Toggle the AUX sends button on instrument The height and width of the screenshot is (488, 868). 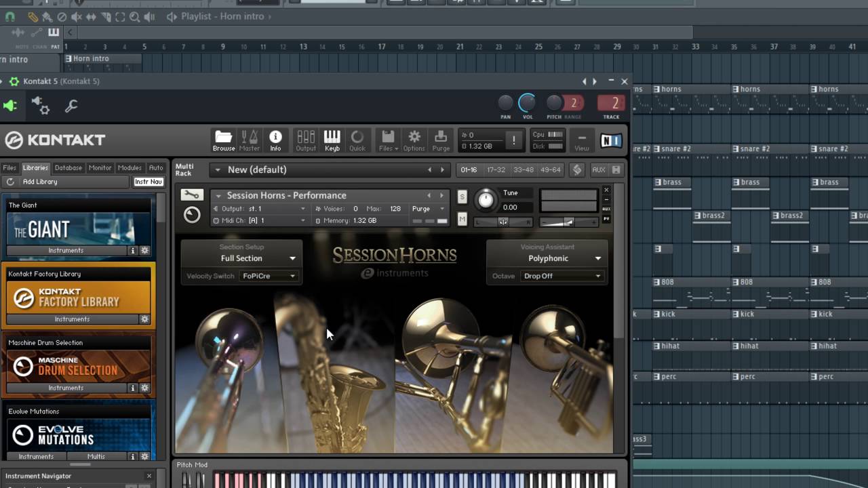click(x=606, y=209)
